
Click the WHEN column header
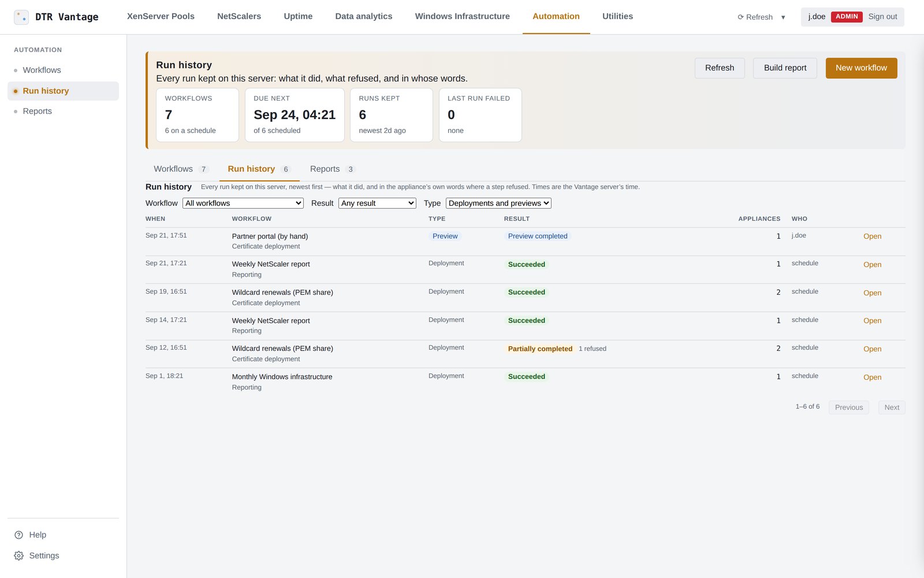tap(155, 219)
